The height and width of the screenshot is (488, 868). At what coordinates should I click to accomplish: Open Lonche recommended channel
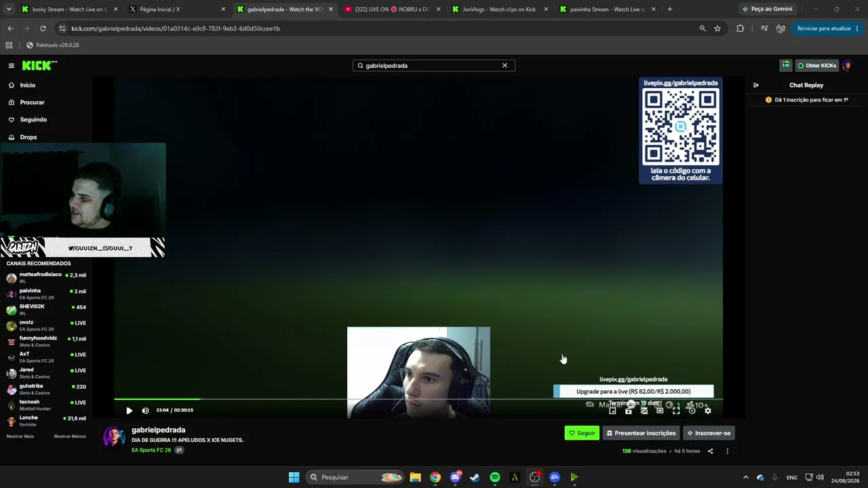tap(46, 420)
